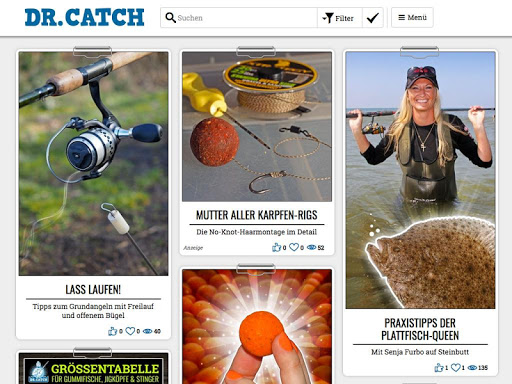512x384 pixels.
Task: Open the Menü hamburger menu
Action: point(412,17)
